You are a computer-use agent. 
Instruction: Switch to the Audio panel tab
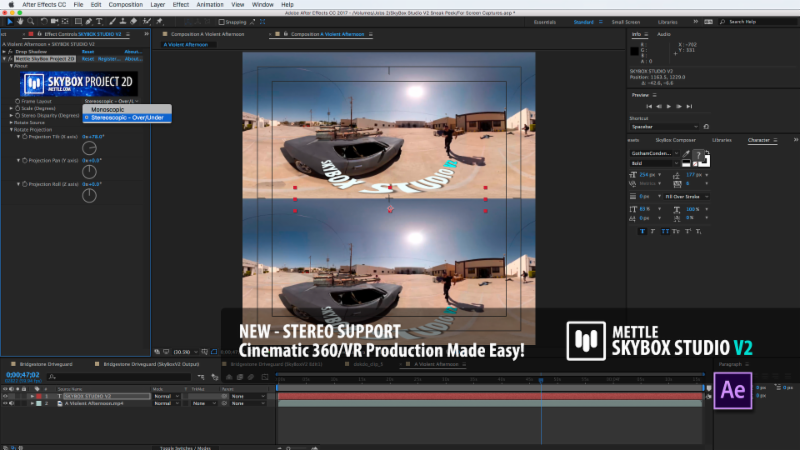click(662, 33)
